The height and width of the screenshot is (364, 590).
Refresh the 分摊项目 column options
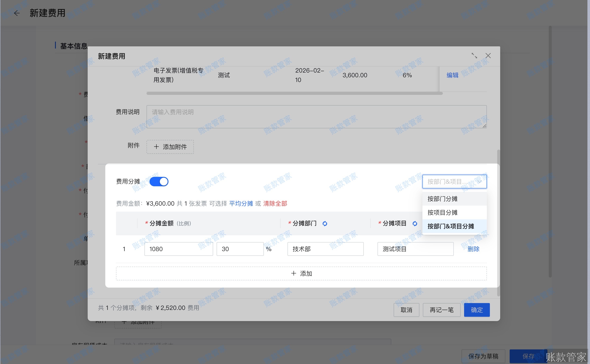point(415,223)
